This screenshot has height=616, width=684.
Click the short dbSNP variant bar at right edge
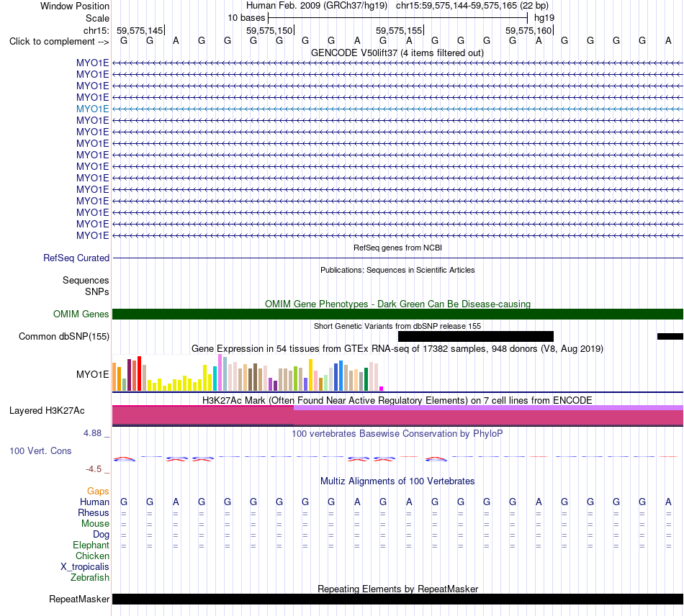[670, 337]
